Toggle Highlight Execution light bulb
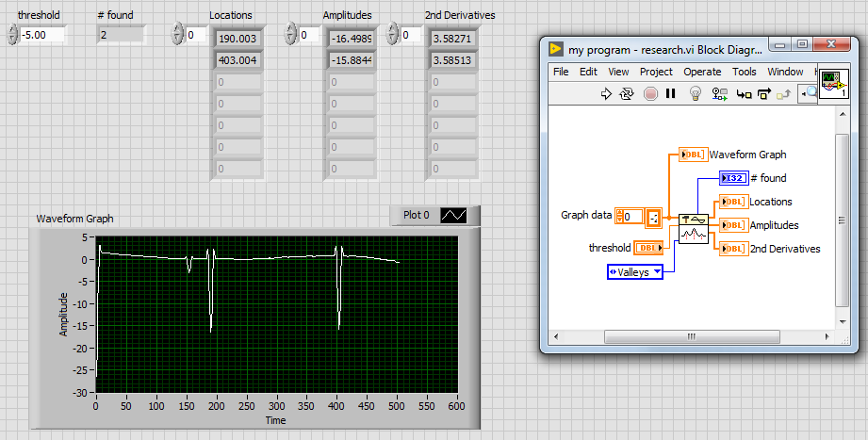Screen dimensions: 868x440 tap(696, 93)
